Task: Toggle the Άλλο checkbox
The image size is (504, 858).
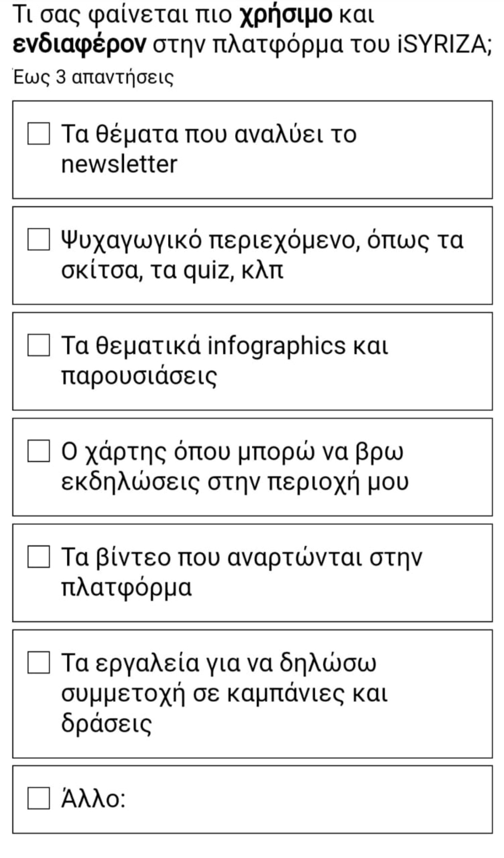Action: coord(39,798)
